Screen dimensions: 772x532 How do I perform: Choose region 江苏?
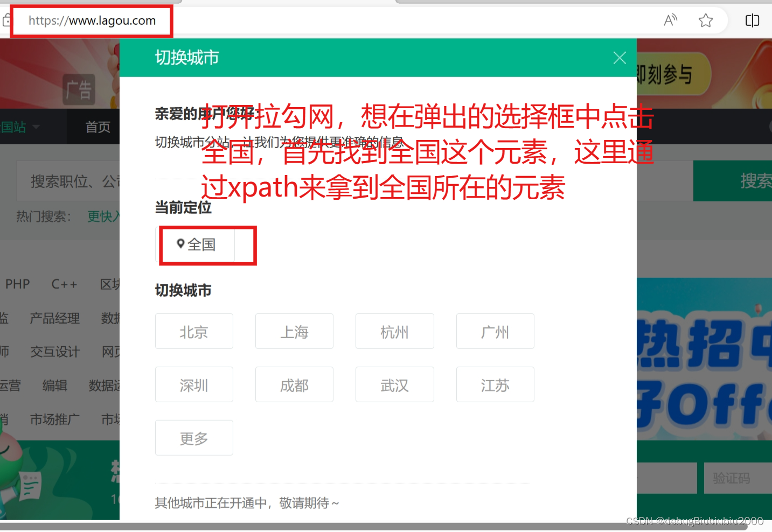(495, 384)
